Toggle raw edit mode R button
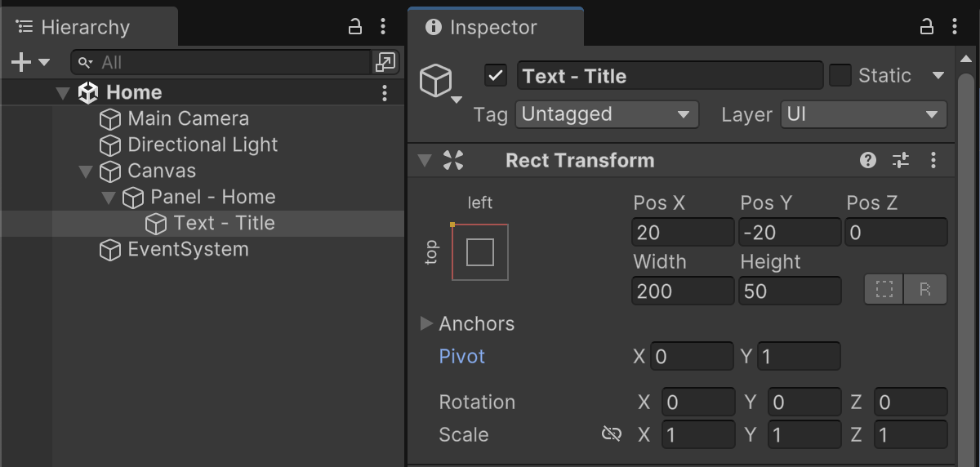Viewport: 980px width, 467px height. [925, 289]
